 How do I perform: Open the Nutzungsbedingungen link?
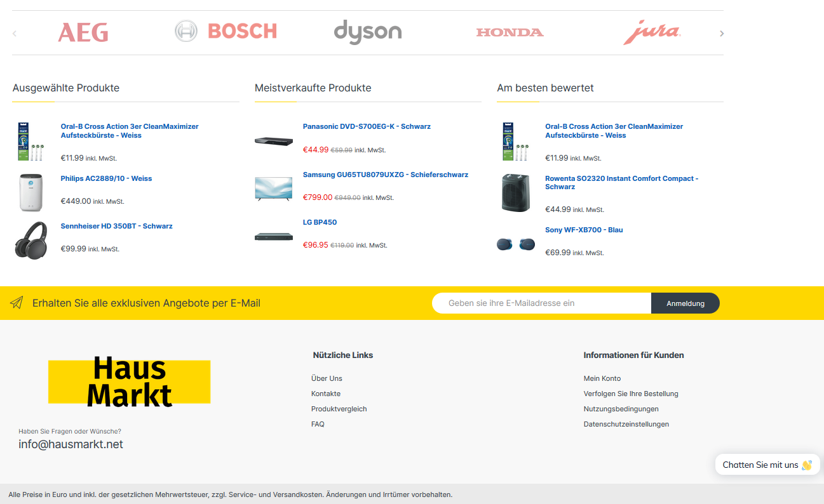coord(621,409)
